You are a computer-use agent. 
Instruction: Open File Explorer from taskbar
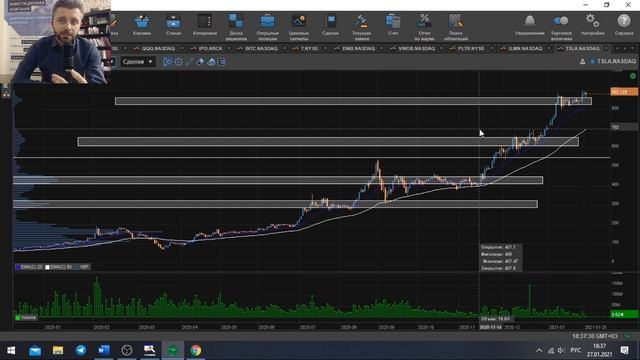(58, 350)
